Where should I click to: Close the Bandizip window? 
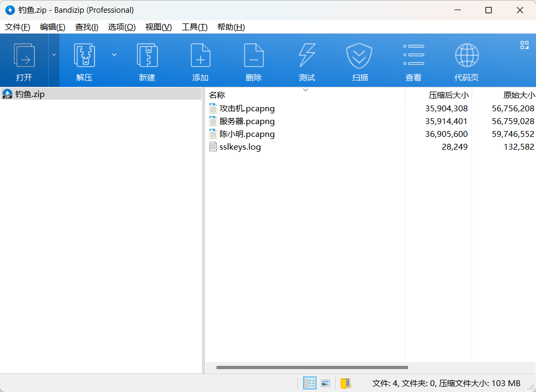[520, 10]
